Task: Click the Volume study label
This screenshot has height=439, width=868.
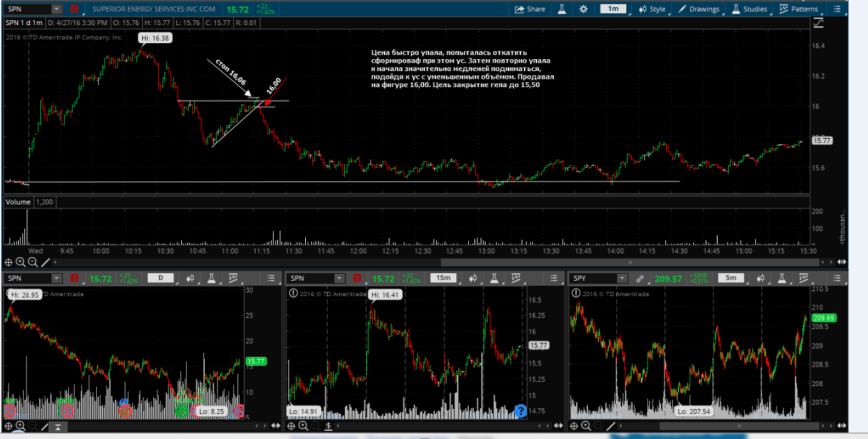Action: coord(18,201)
